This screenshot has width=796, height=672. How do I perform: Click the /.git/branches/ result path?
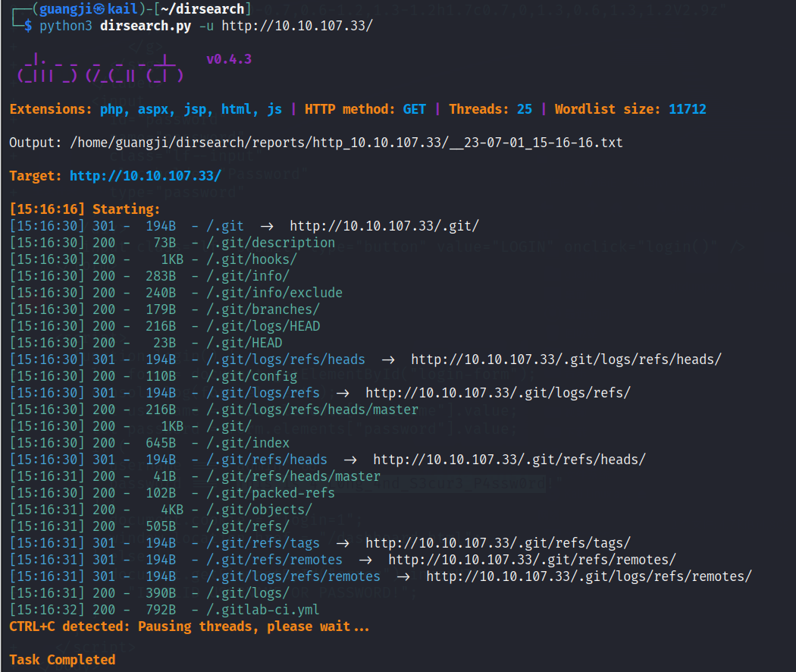263,309
